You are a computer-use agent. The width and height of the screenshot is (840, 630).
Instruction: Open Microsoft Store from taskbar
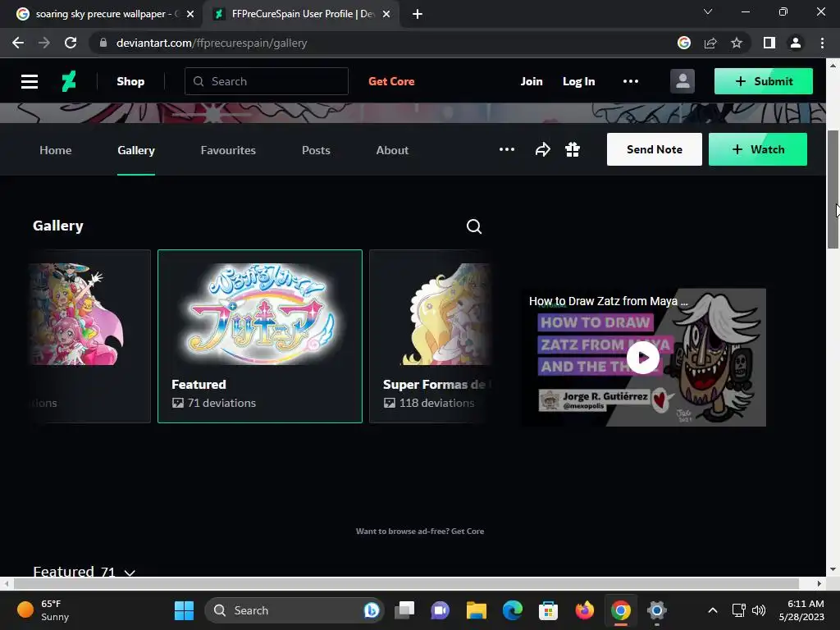(x=548, y=610)
